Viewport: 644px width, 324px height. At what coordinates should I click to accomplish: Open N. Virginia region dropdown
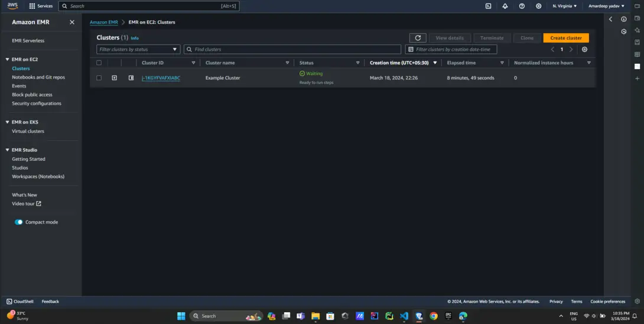click(564, 6)
